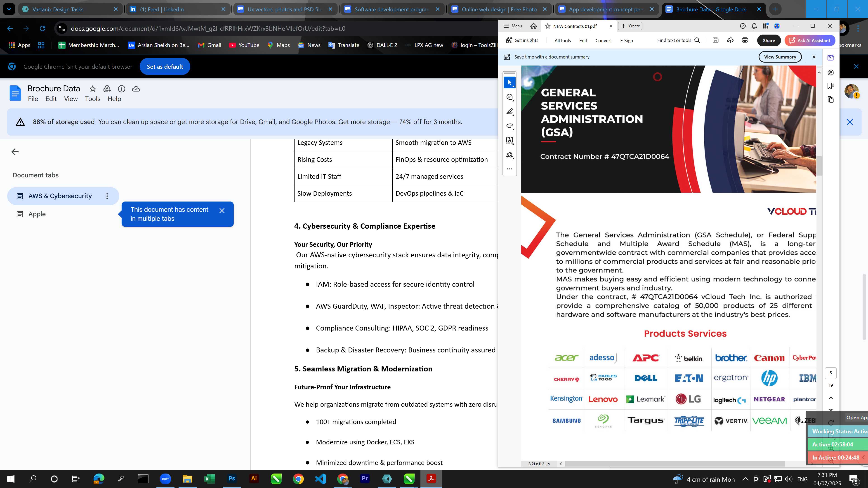Open more tools in Acrobat quick toolbar
The width and height of the screenshot is (868, 488).
point(509,169)
